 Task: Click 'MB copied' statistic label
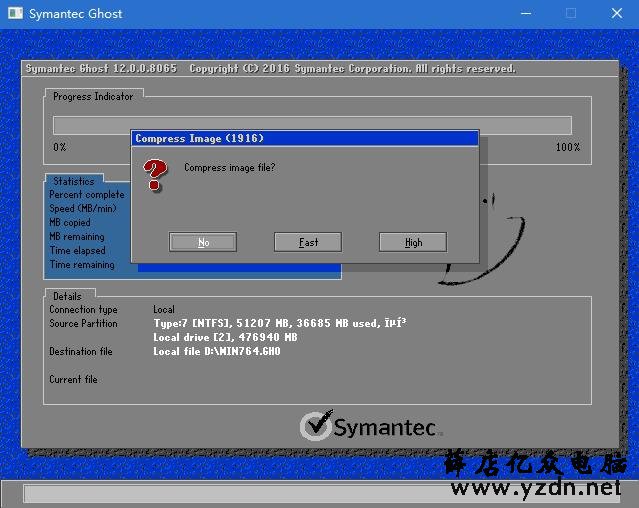click(70, 222)
